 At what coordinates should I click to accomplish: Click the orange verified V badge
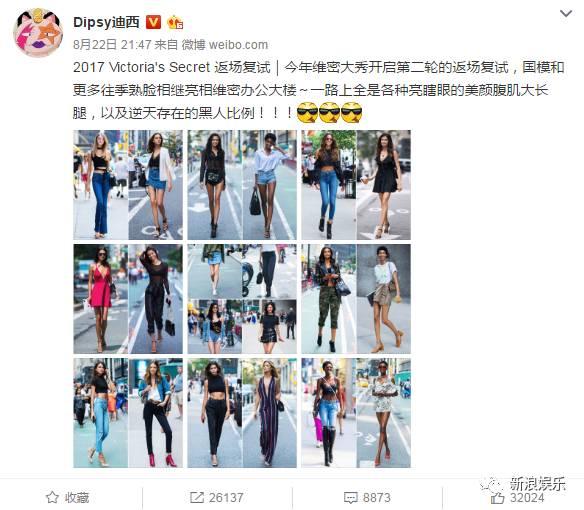(153, 22)
